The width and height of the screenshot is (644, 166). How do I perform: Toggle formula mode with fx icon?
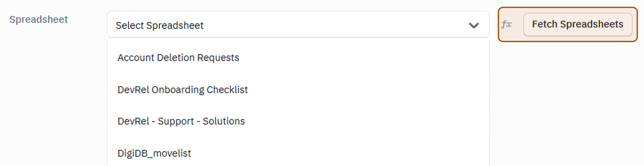[506, 24]
